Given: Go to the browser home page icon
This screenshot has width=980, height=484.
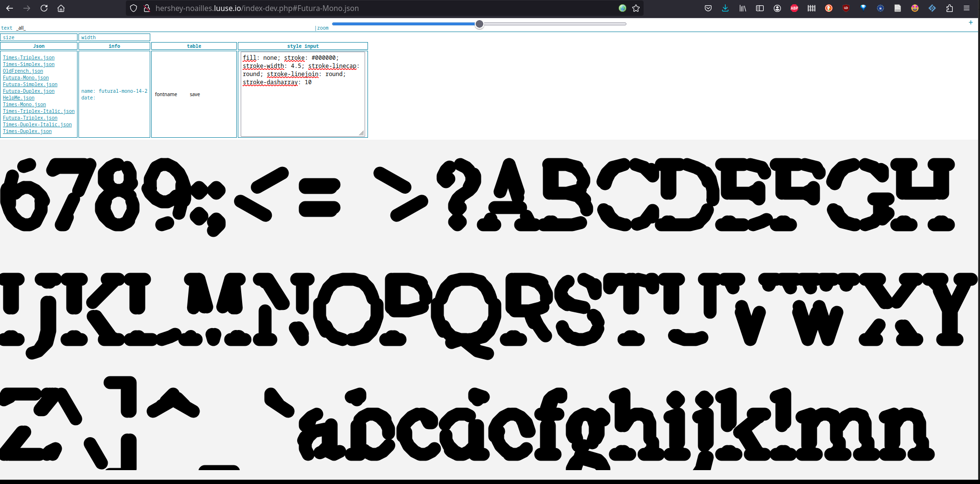Looking at the screenshot, I should click(x=61, y=8).
